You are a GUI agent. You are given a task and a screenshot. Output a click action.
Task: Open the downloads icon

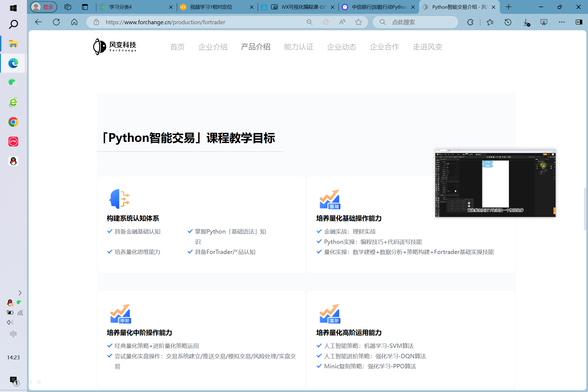(x=526, y=22)
